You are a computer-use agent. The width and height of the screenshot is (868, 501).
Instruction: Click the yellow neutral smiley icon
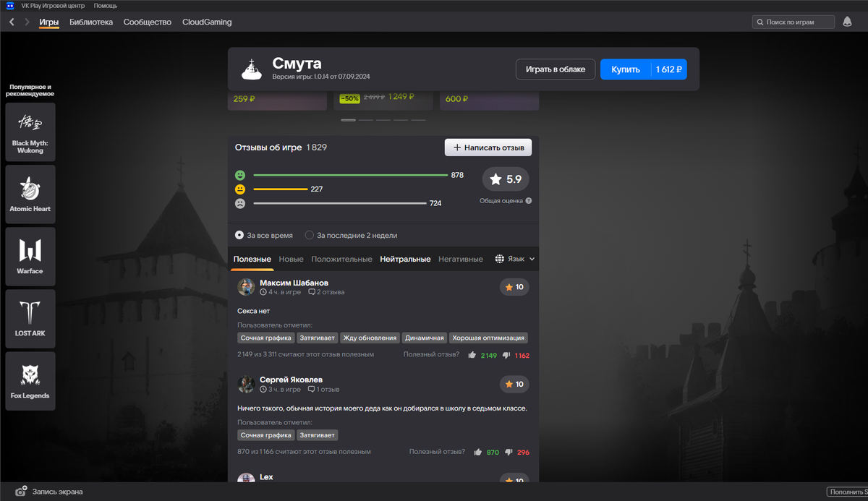click(240, 189)
